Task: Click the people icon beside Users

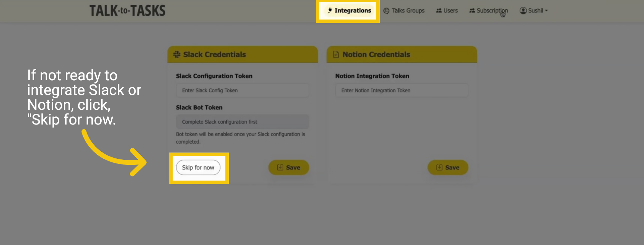Action: [439, 10]
